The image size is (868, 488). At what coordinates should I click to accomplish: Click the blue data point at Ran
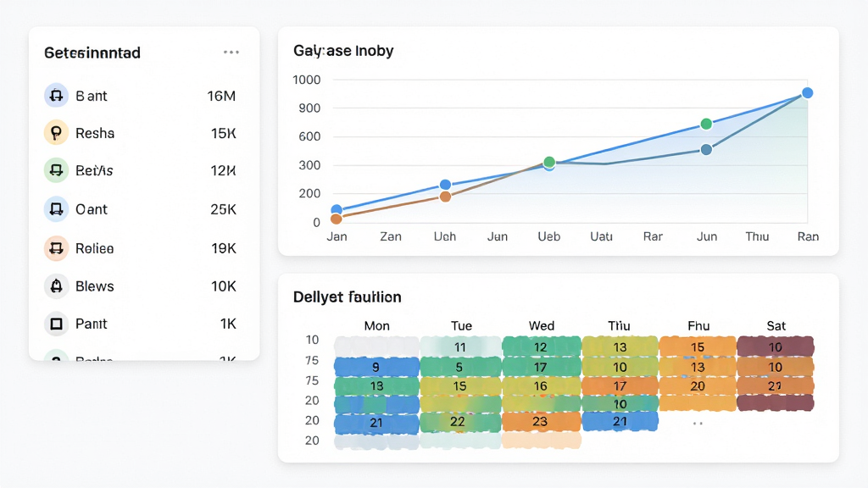click(808, 93)
